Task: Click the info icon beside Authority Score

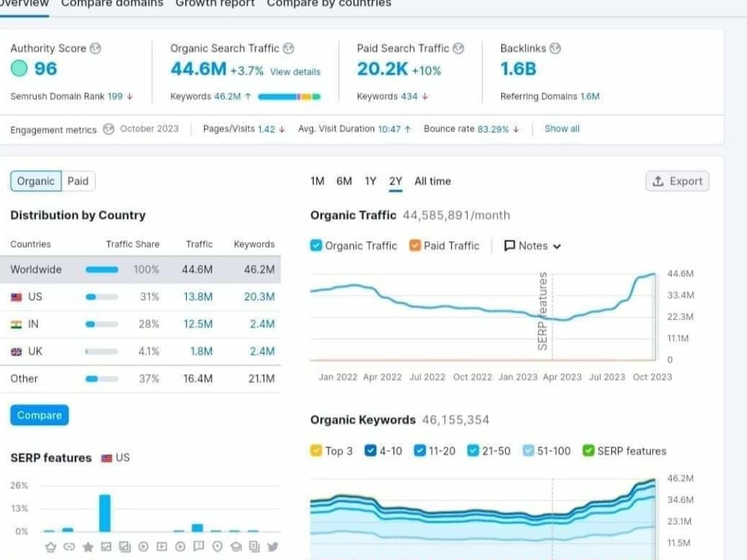Action: 96,49
